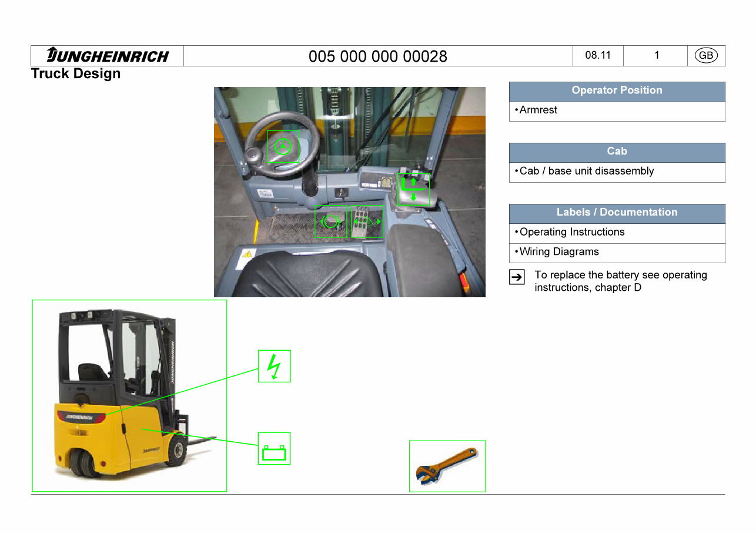Click document number 005 000 000 00028
The width and height of the screenshot is (756, 534).
[379, 56]
